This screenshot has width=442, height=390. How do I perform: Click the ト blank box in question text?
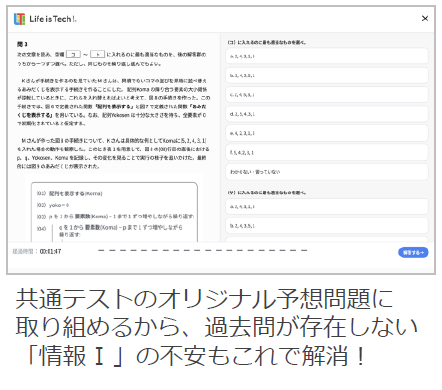tap(97, 54)
